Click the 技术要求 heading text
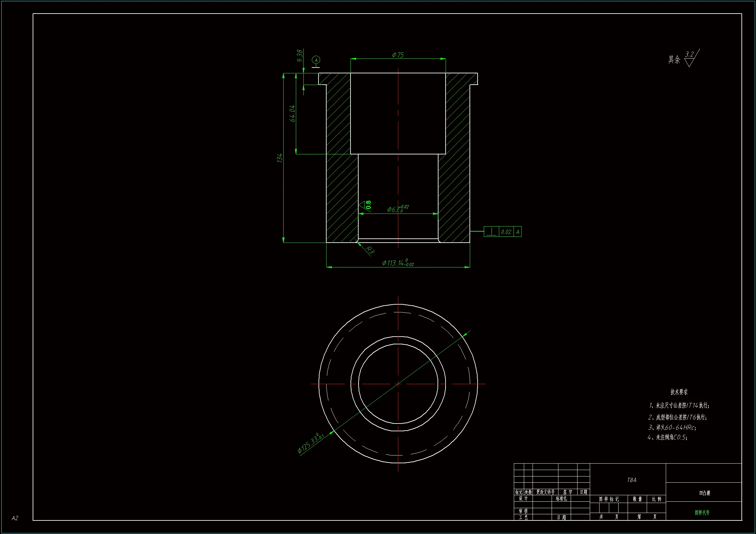 pos(679,392)
